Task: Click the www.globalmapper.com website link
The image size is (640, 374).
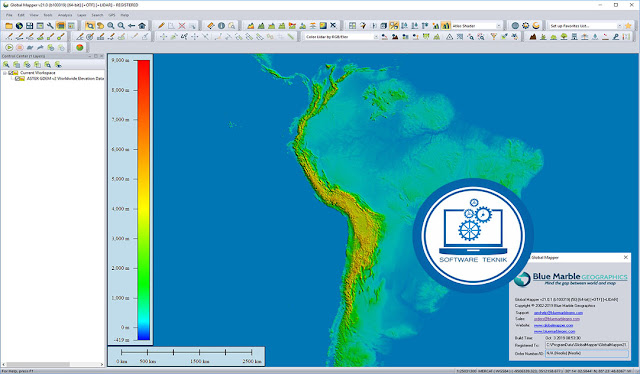Action: [553, 325]
